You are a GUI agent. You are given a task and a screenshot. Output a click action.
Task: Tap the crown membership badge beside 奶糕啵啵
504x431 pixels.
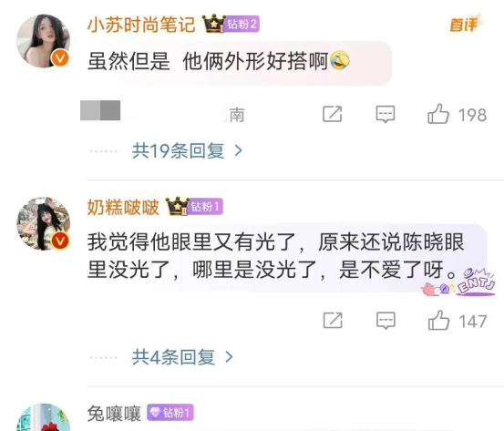177,206
